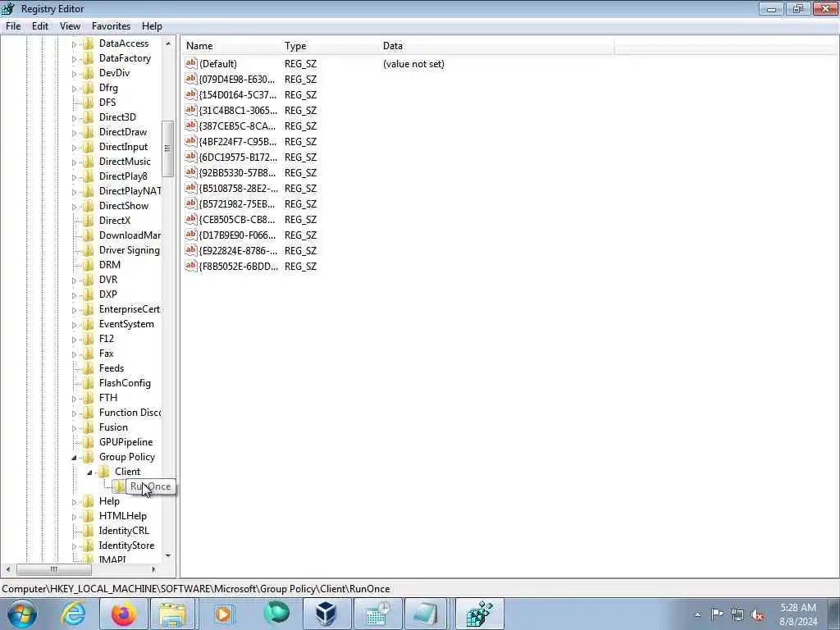Image resolution: width=840 pixels, height=630 pixels.
Task: Click the {154D0164-5C37 value icon
Action: pos(190,94)
